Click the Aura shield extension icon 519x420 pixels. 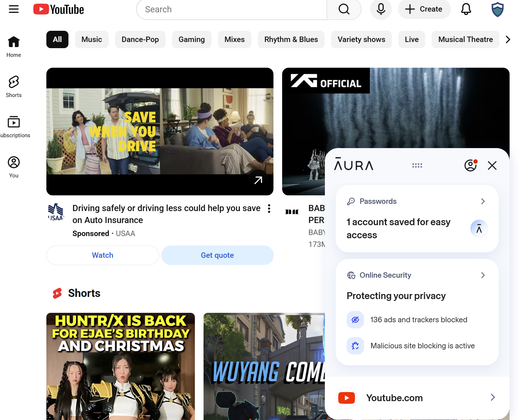pos(497,9)
